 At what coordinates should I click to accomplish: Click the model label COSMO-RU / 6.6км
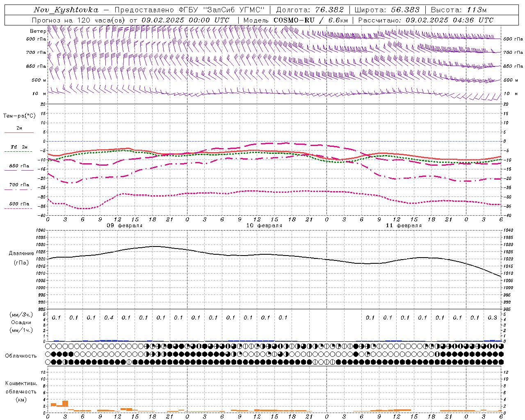pos(311,20)
